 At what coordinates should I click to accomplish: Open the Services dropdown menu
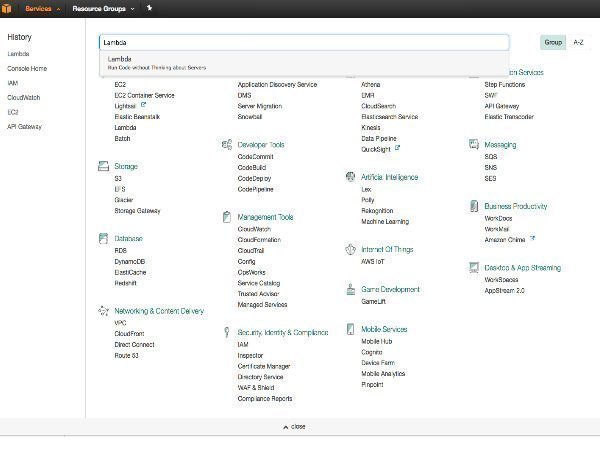40,7
